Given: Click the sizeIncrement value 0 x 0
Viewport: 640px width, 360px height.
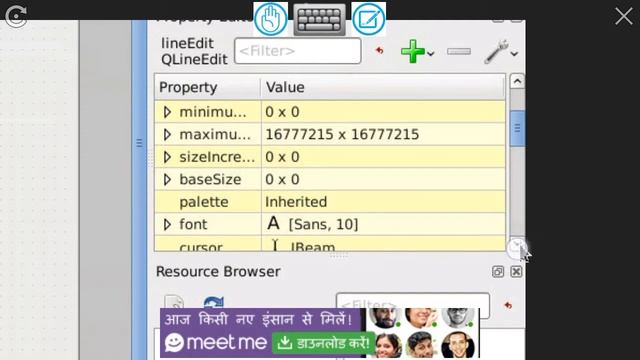Looking at the screenshot, I should click(282, 157).
